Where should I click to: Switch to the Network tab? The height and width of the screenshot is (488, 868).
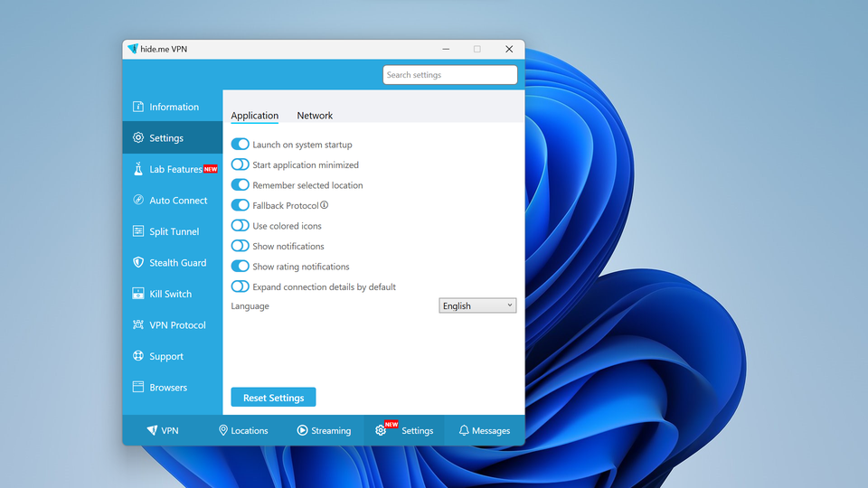click(x=315, y=115)
